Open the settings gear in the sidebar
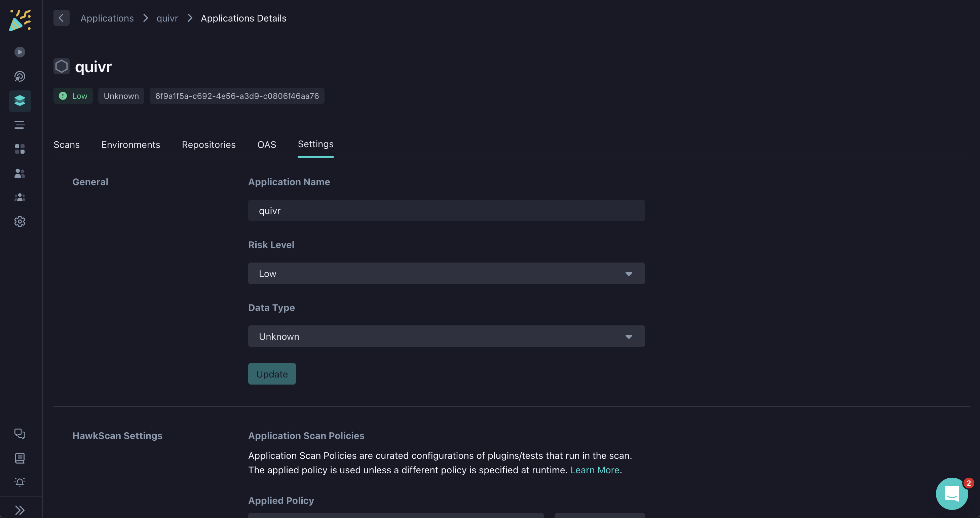 (20, 222)
